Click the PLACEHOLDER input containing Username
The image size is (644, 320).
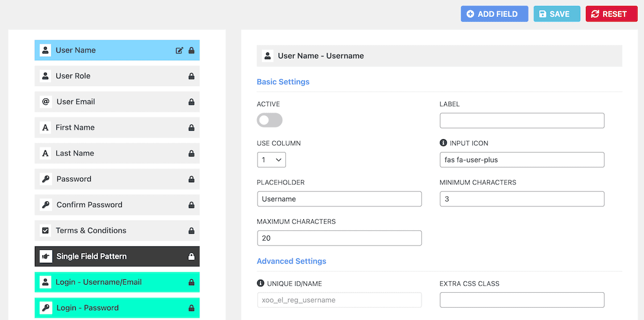pos(339,199)
